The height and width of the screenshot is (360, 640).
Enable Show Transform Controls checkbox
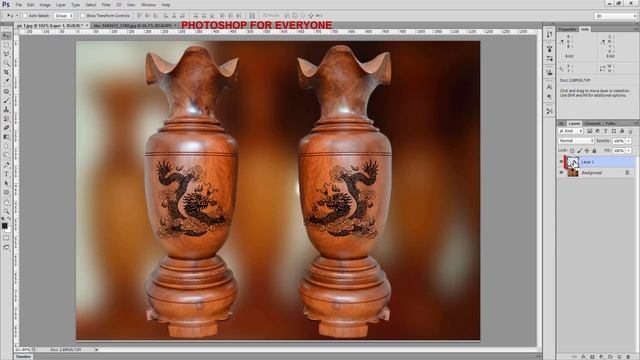pos(83,16)
